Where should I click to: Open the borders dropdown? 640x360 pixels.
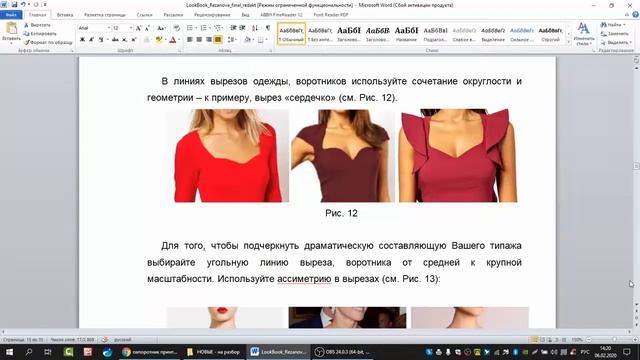click(x=267, y=40)
